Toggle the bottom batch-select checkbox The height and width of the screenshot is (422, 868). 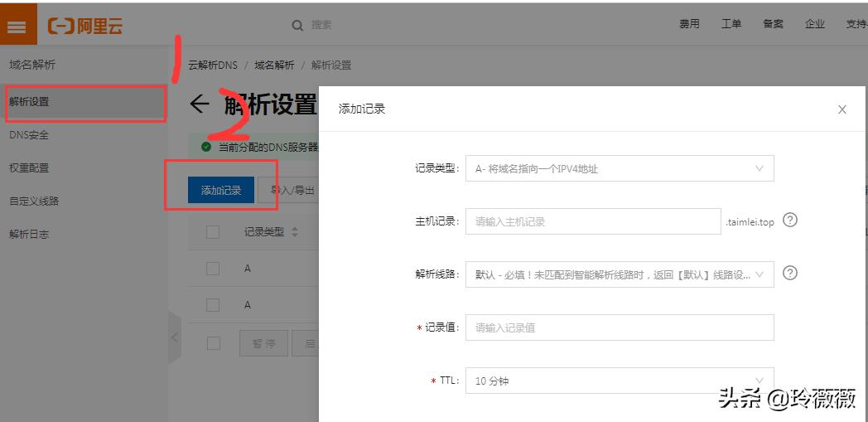[213, 343]
